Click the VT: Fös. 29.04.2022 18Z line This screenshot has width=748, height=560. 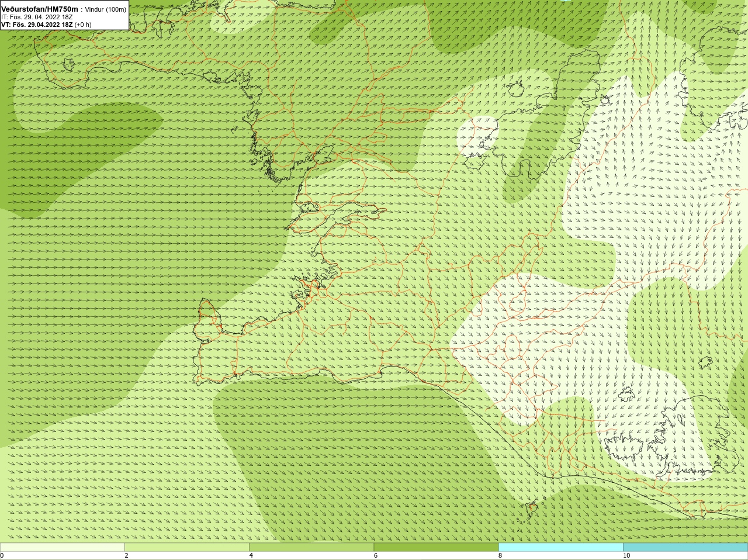coord(46,25)
